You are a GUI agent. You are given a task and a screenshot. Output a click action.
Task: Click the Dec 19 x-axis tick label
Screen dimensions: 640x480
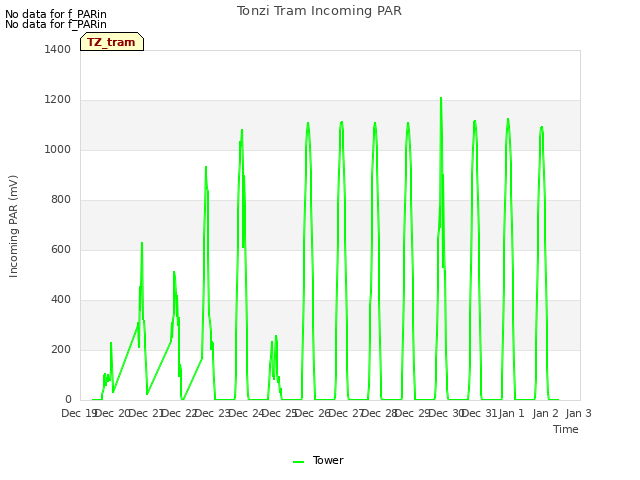click(x=79, y=413)
